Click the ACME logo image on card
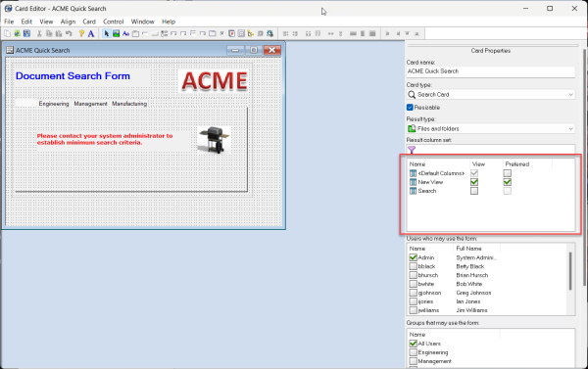Screen dimensions: 588x369 click(x=214, y=81)
